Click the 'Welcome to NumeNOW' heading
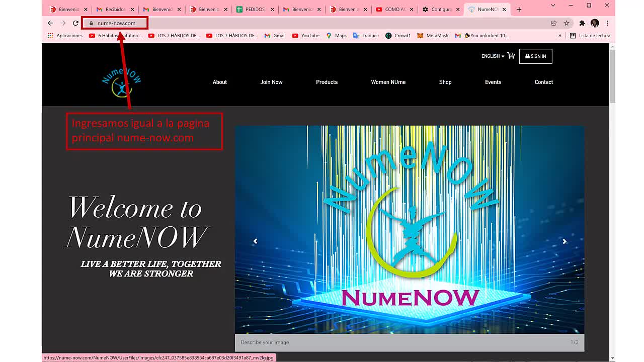644x362 pixels. tap(136, 222)
